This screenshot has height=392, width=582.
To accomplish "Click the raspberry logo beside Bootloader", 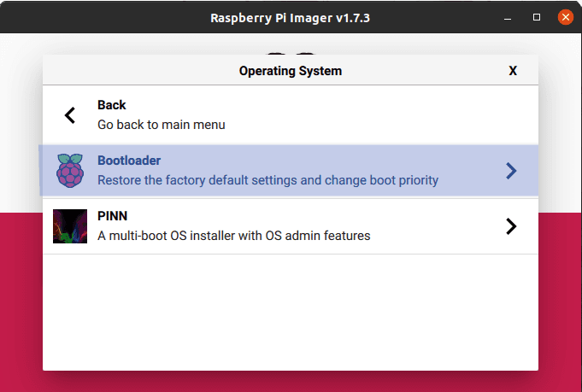I will [x=70, y=171].
